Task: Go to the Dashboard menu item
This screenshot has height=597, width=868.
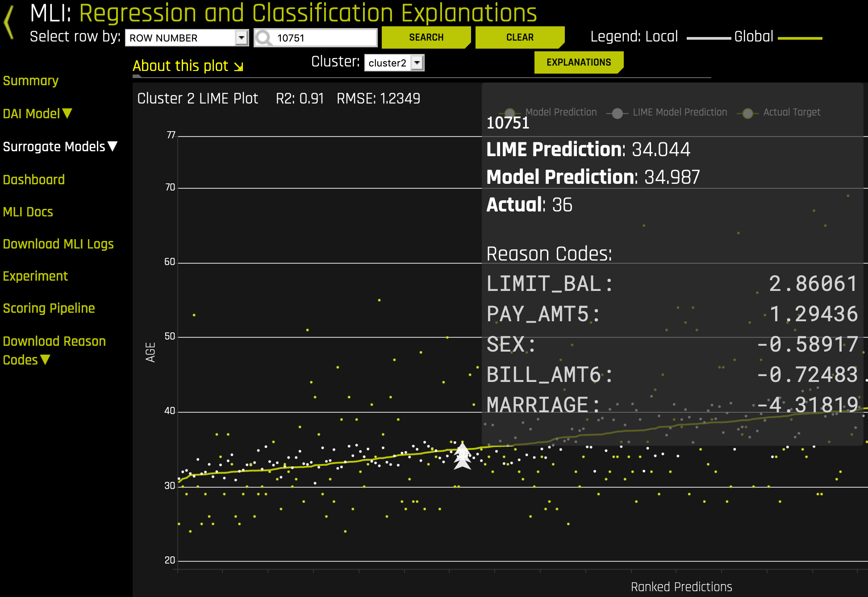Action: (34, 180)
